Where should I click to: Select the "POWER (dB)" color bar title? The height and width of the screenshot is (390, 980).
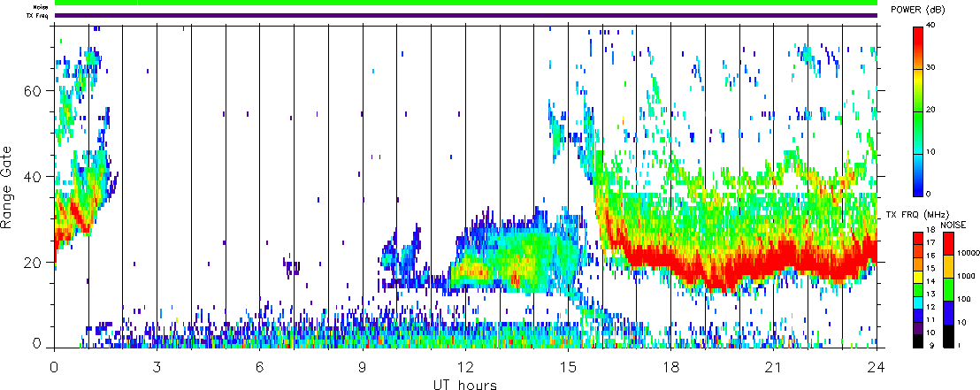(x=917, y=10)
